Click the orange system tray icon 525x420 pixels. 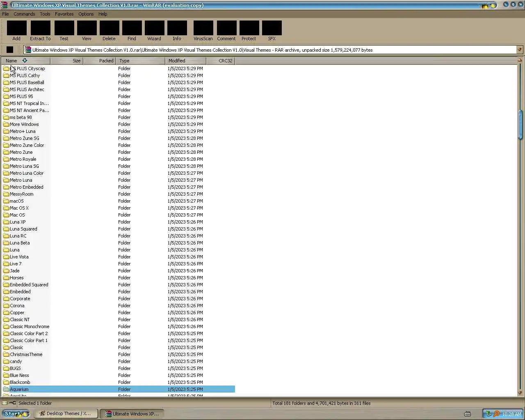point(496,414)
